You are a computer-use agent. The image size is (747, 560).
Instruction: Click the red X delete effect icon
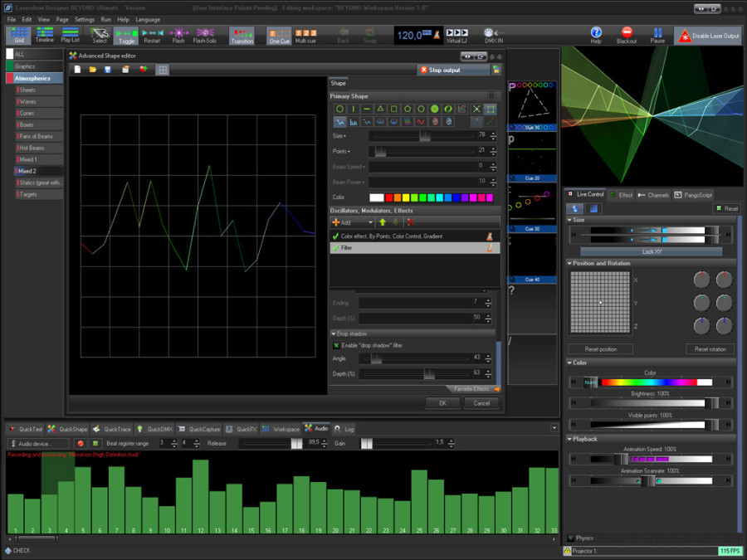coord(409,222)
